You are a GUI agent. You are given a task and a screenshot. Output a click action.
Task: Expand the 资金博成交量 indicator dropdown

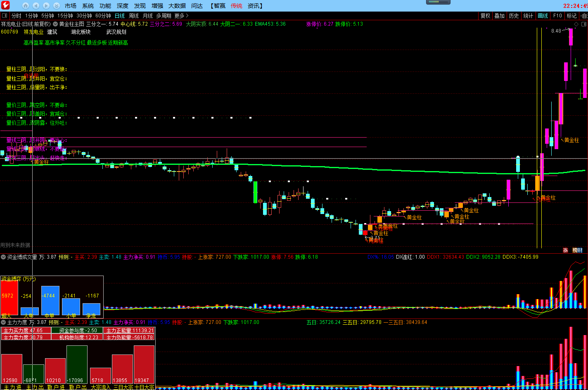3,257
